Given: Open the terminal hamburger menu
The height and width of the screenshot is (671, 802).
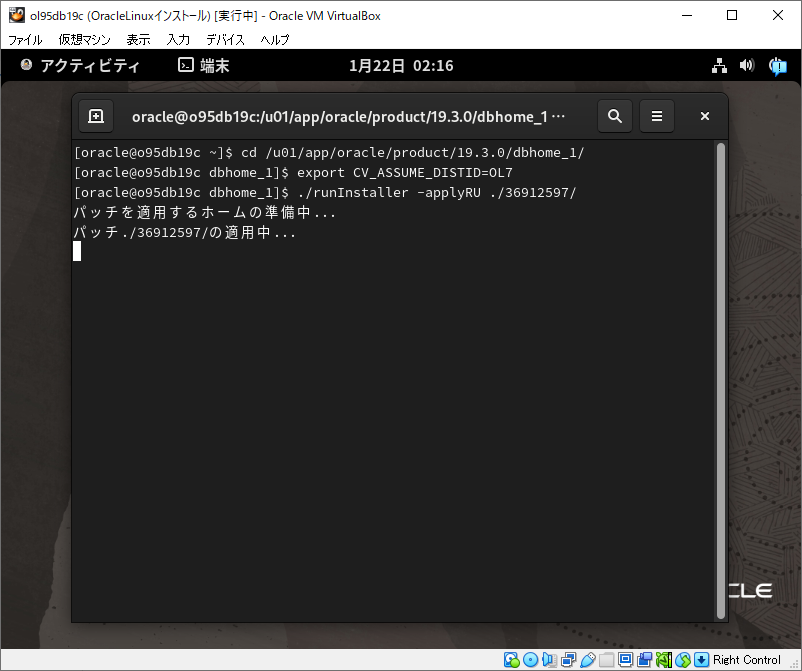Looking at the screenshot, I should [657, 116].
